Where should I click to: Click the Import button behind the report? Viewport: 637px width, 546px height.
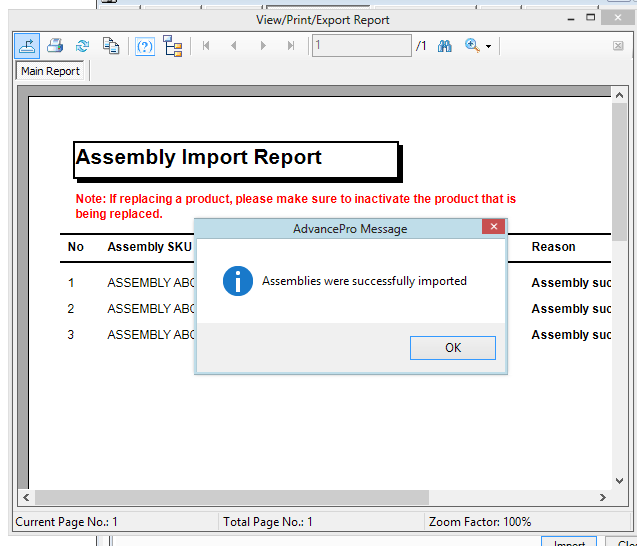[x=569, y=542]
